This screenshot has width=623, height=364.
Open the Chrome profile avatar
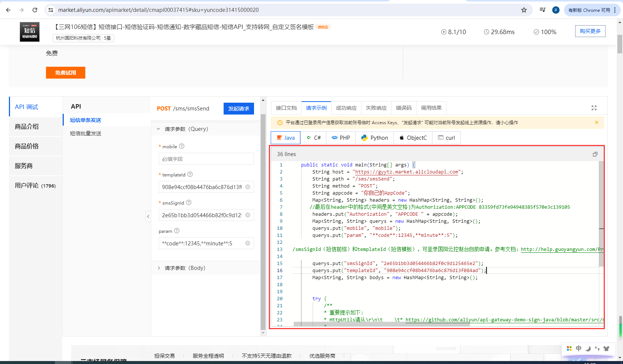(x=556, y=10)
